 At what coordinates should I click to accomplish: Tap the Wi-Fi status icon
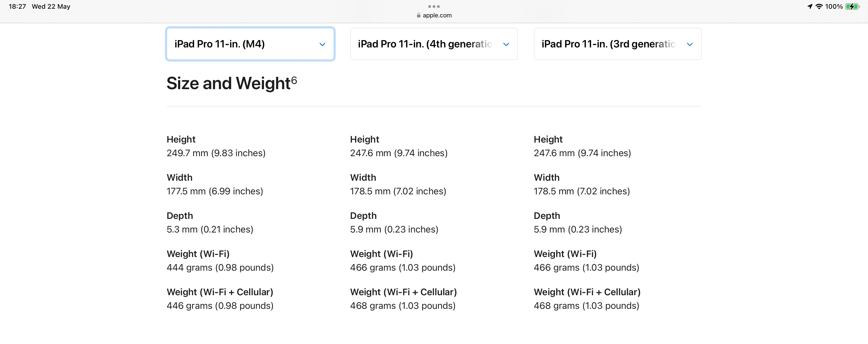pos(819,6)
